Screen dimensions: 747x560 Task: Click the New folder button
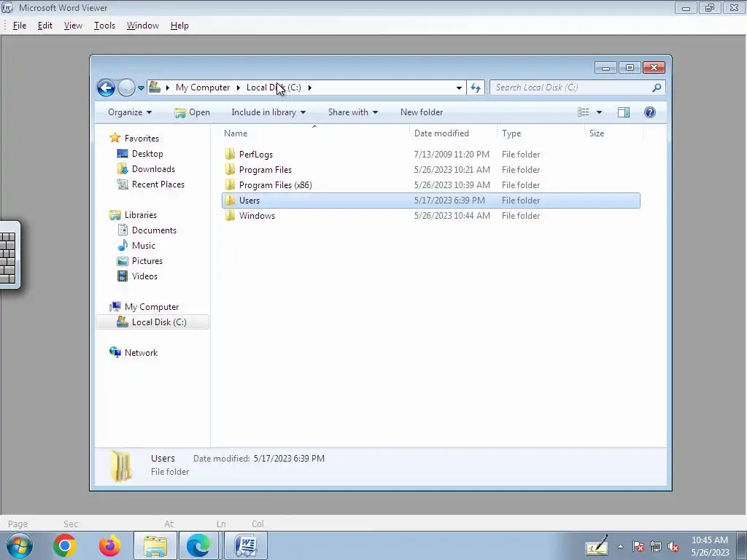pos(422,112)
